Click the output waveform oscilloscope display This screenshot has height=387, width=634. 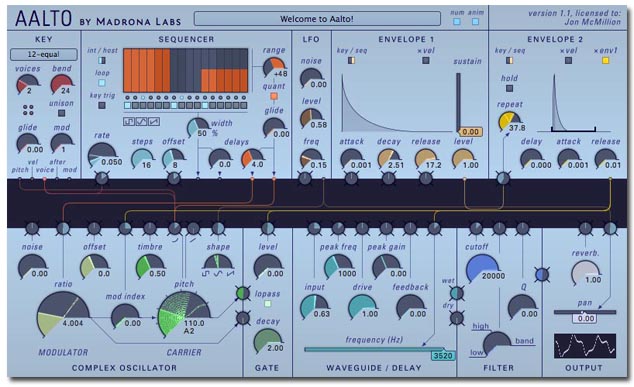pos(585,346)
